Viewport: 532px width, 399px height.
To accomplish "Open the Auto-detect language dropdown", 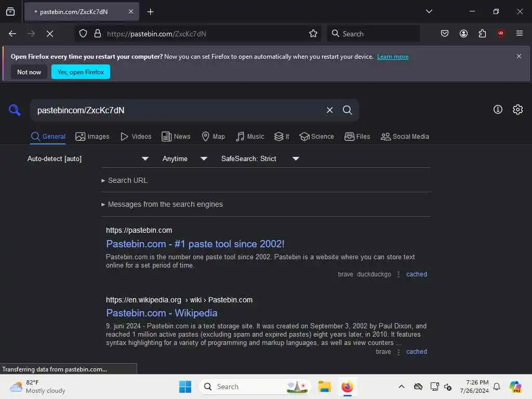I will pos(88,159).
